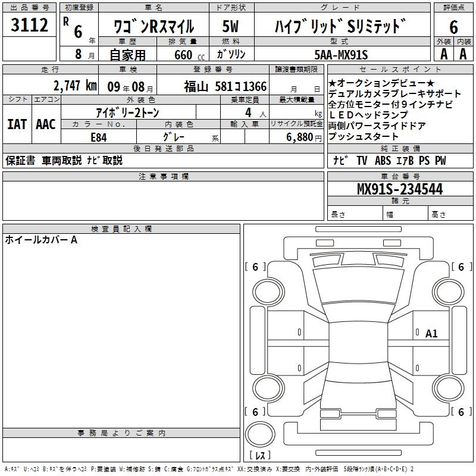This screenshot has height=476, width=476.
Task: Click the ホイールカバー A inspector note
Action: pyautogui.click(x=41, y=240)
